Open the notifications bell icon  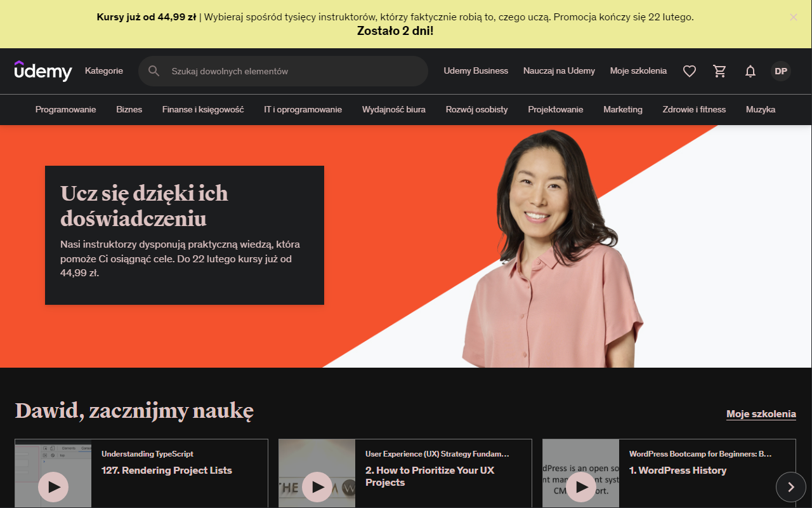click(x=750, y=71)
